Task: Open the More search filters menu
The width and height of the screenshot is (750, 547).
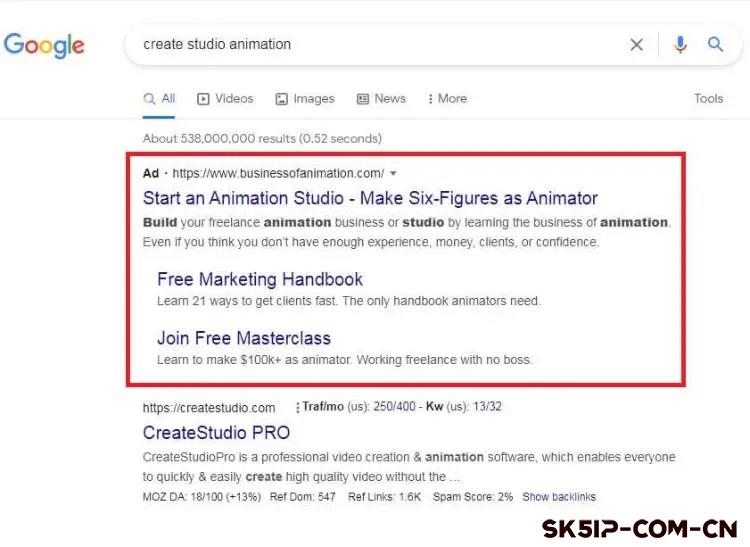Action: [447, 99]
